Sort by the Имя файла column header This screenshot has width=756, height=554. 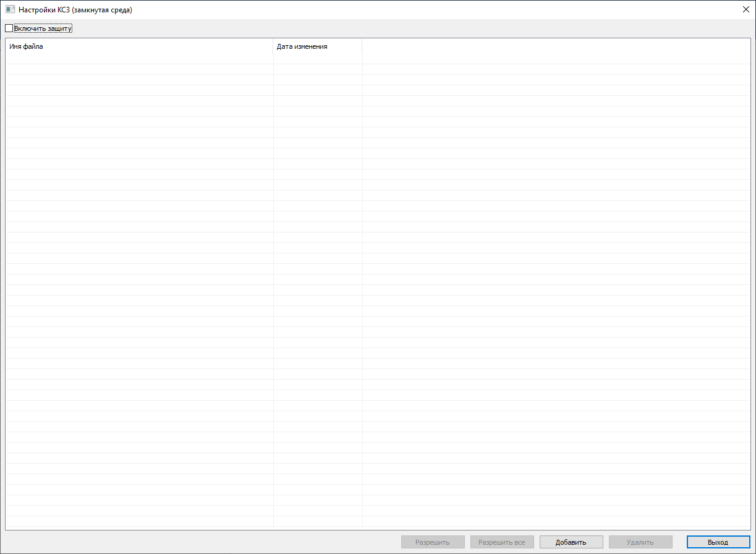[x=139, y=46]
